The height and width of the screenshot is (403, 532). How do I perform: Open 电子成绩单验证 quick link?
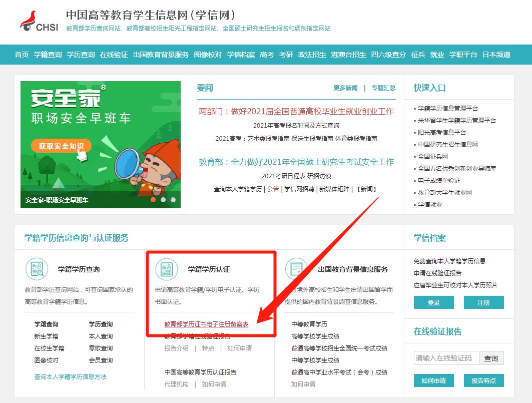click(439, 181)
